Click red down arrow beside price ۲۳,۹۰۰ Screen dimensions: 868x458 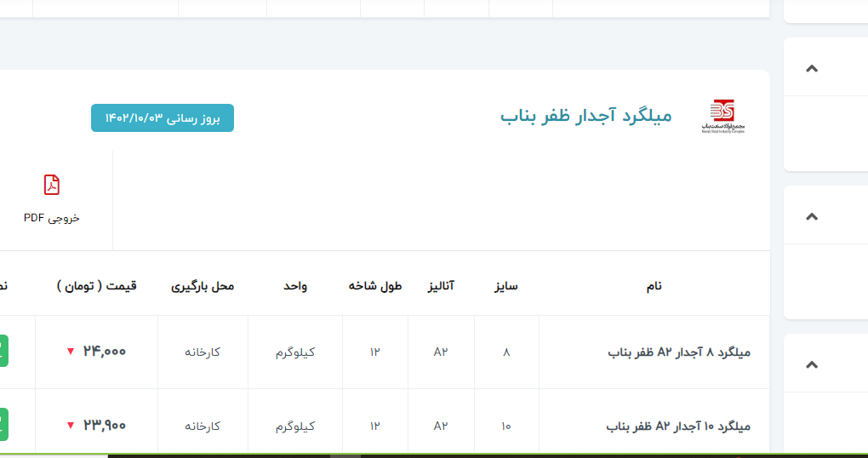[x=71, y=426]
